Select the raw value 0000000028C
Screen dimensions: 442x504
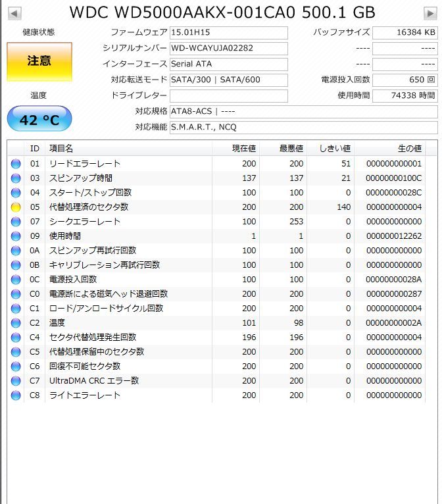[x=394, y=193]
